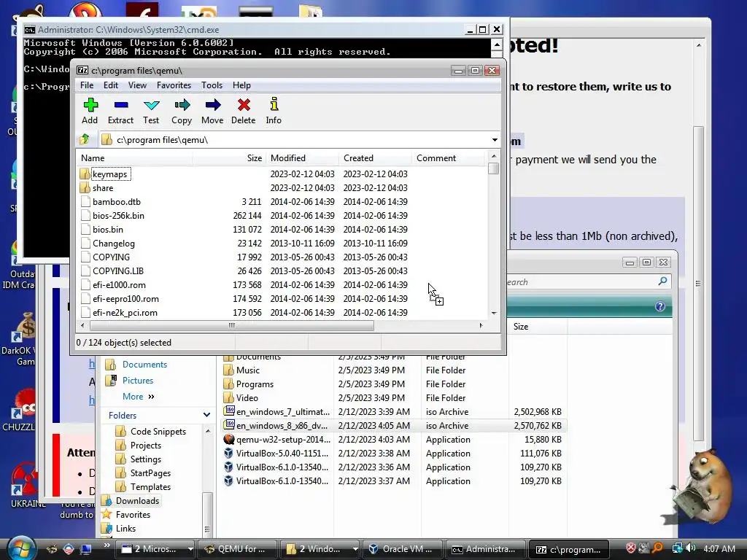Image resolution: width=747 pixels, height=560 pixels.
Task: Select Templates folder in tree
Action: click(x=150, y=486)
